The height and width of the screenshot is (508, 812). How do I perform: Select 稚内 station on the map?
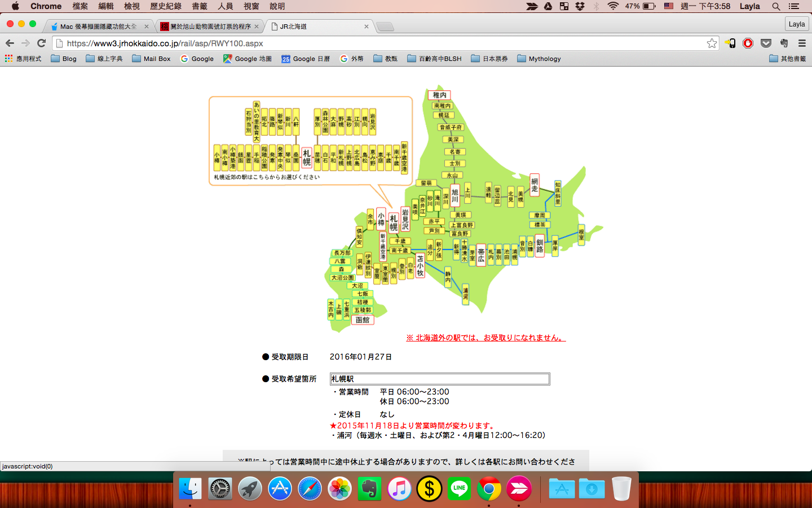click(440, 95)
